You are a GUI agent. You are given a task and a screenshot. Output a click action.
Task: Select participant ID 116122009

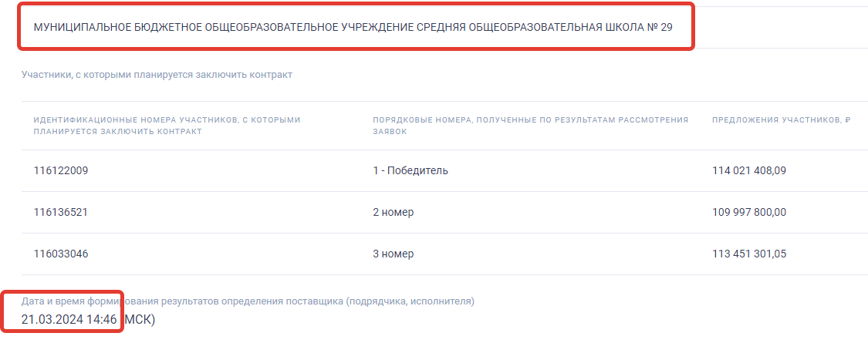click(x=61, y=170)
